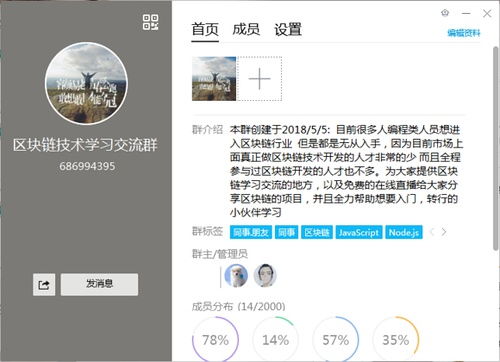Click the large round group avatar
500x362 pixels.
point(86,83)
